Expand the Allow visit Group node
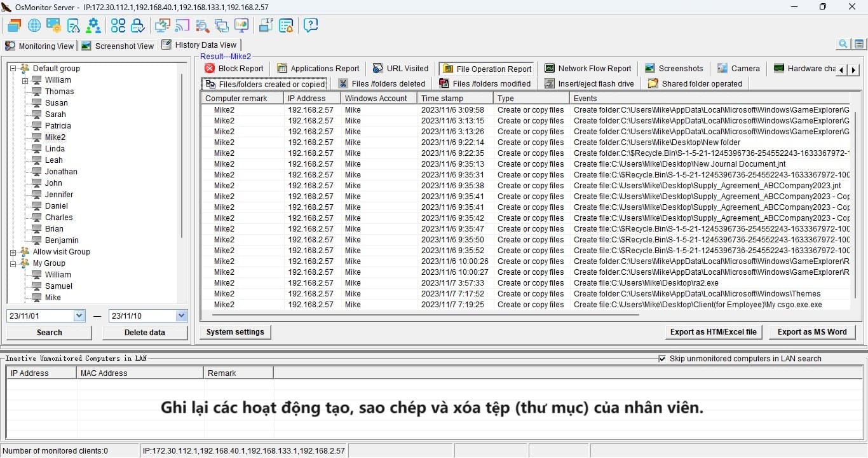Image resolution: width=868 pixels, height=458 pixels. [x=13, y=252]
